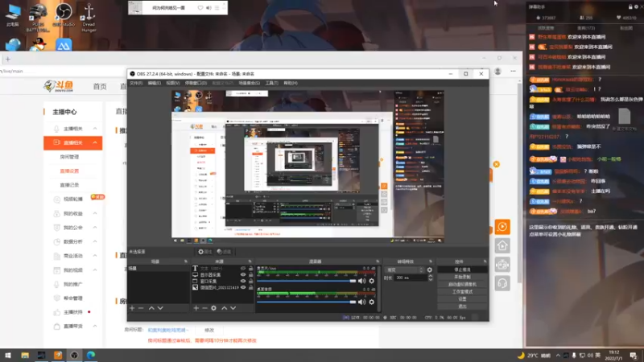The height and width of the screenshot is (362, 644).
Task: Move scene down in OBS scene list
Action: pyautogui.click(x=160, y=308)
